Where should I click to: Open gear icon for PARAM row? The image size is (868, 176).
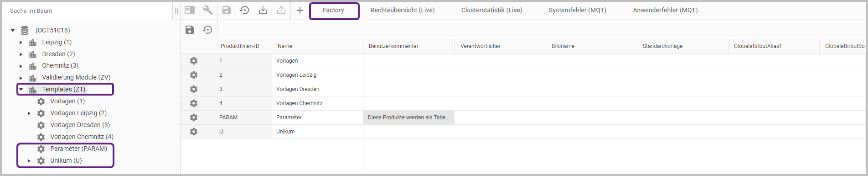click(194, 117)
